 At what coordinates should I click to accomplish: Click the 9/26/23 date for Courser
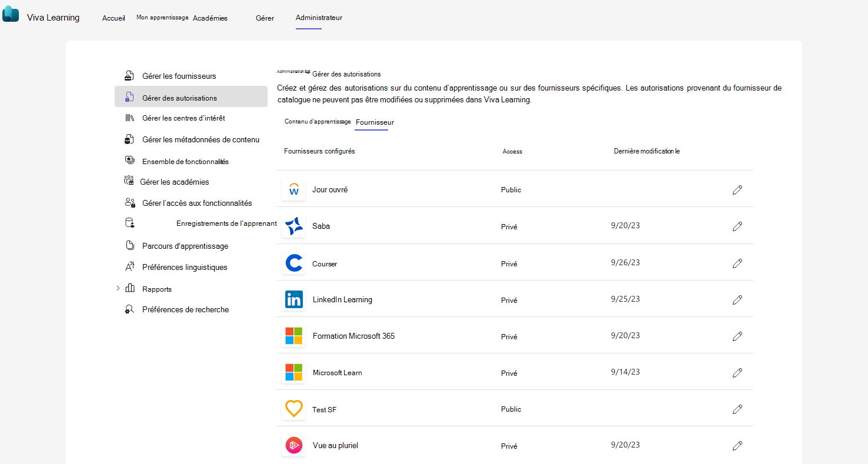coord(626,262)
